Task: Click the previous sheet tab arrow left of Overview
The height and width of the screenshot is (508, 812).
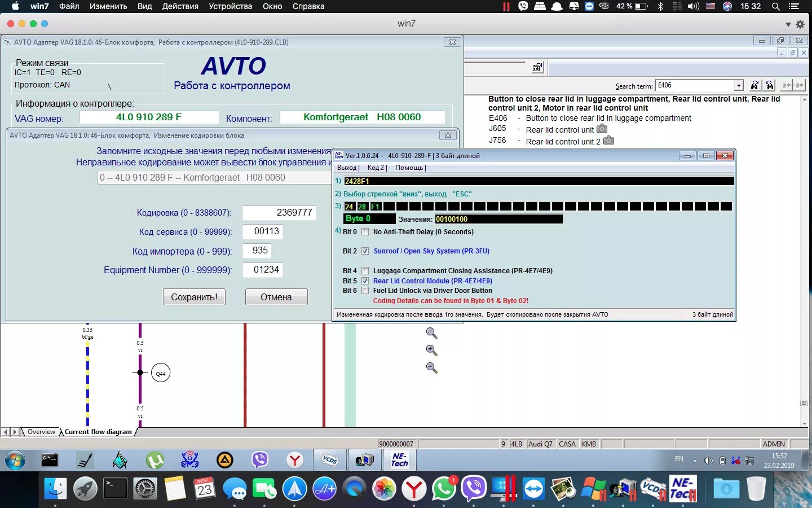Action: (x=6, y=432)
